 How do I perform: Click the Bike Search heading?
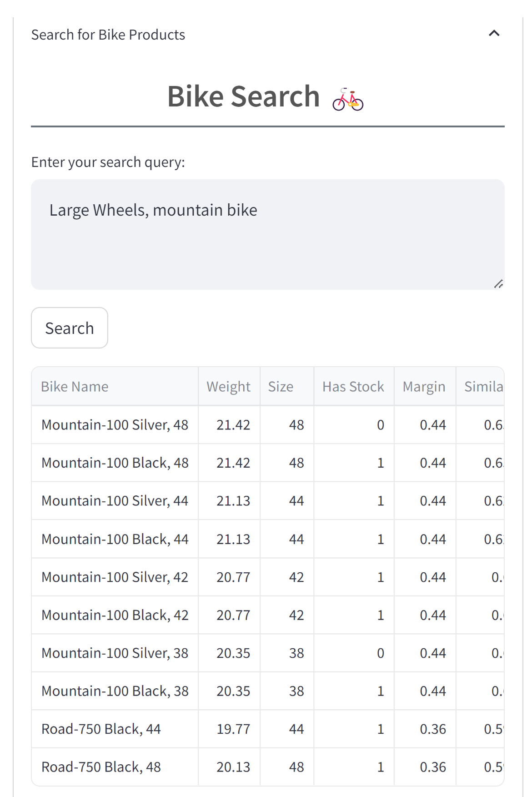244,96
